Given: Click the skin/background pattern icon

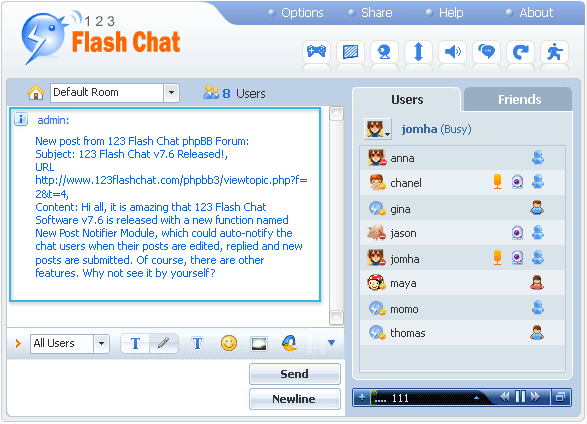Looking at the screenshot, I should (x=350, y=52).
